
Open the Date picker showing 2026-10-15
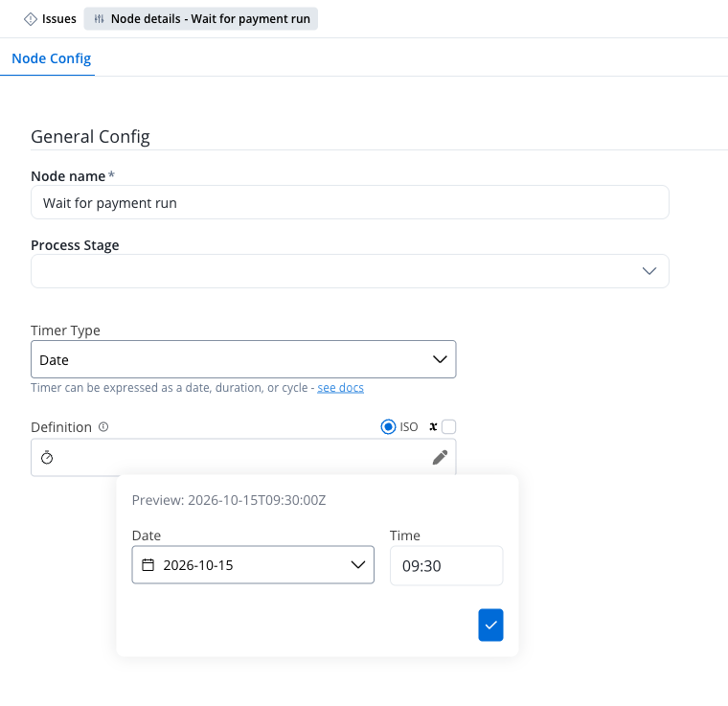coord(253,565)
